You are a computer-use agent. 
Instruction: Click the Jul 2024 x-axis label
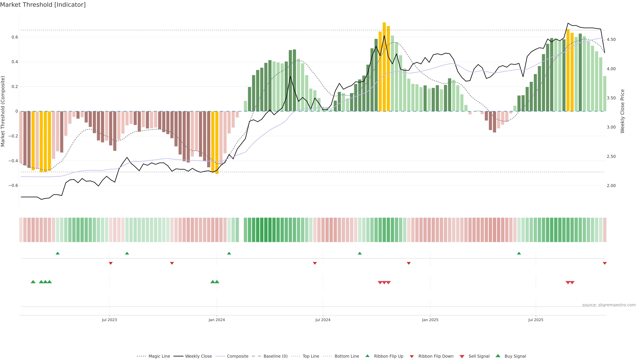323,320
